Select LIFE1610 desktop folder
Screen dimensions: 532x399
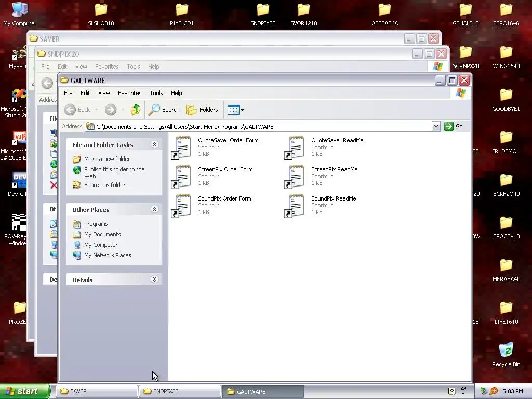(506, 313)
